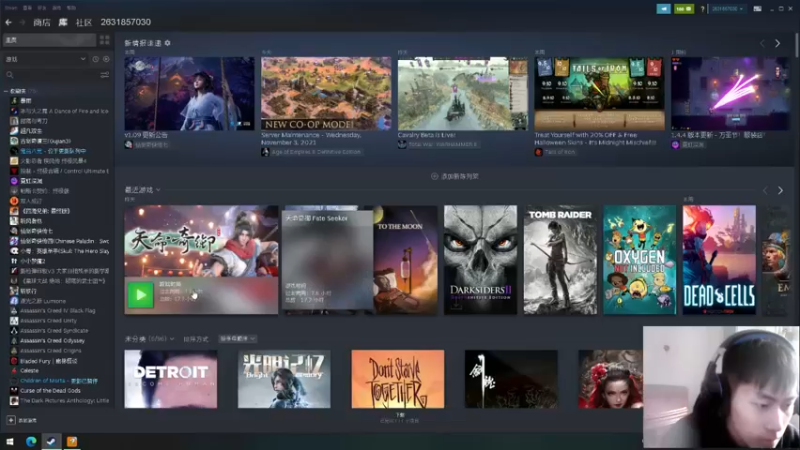Collapse the favorites category in sidebar
800x450 pixels.
coord(6,91)
